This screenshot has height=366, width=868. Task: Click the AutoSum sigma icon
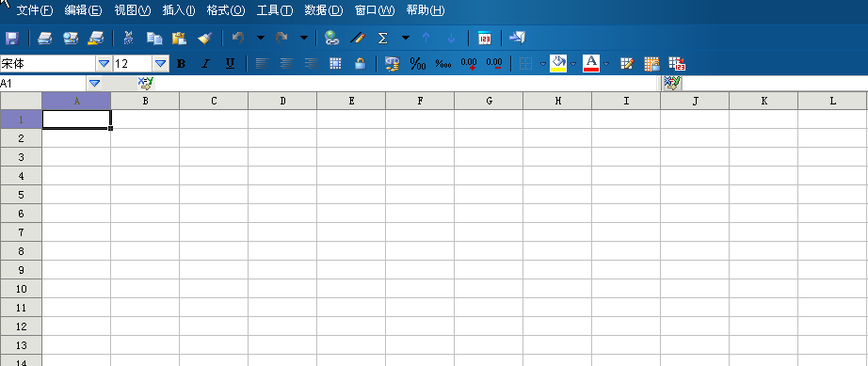tap(382, 39)
